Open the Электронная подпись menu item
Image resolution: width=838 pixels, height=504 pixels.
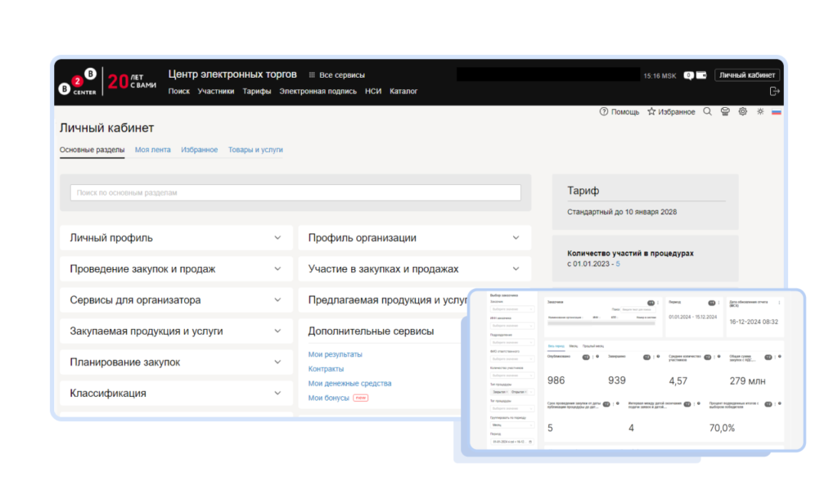tap(318, 92)
